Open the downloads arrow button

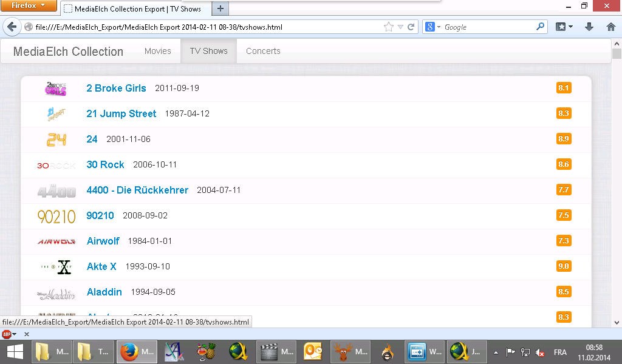tap(589, 27)
